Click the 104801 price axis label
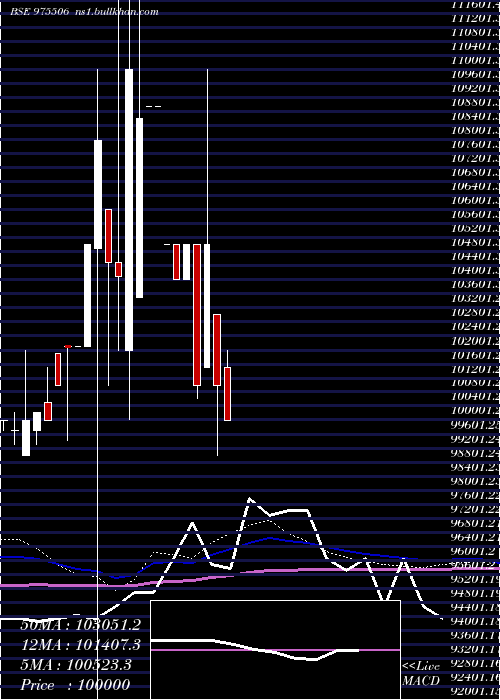 pos(475,242)
